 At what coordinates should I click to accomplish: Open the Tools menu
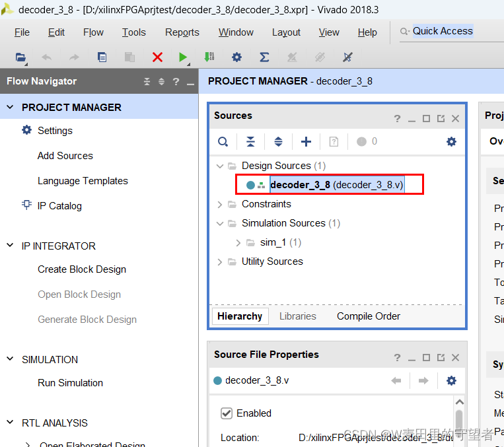coord(133,32)
